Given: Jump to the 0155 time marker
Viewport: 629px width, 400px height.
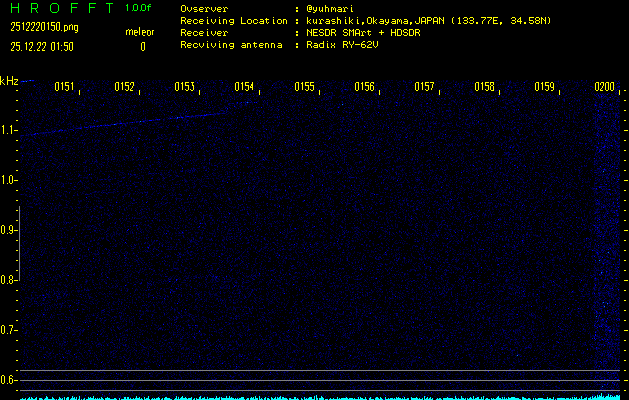Looking at the screenshot, I should 304,87.
